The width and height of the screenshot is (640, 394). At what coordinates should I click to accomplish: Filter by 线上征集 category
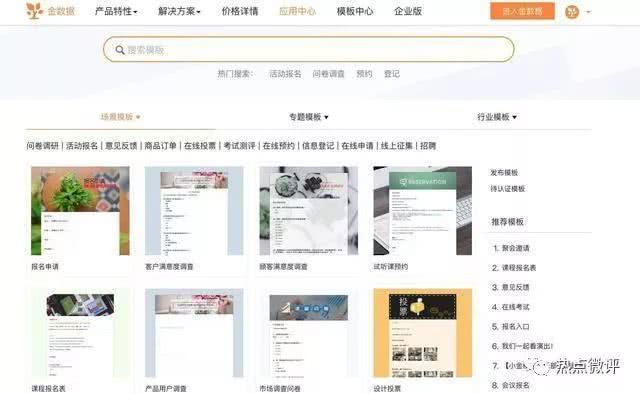click(397, 146)
